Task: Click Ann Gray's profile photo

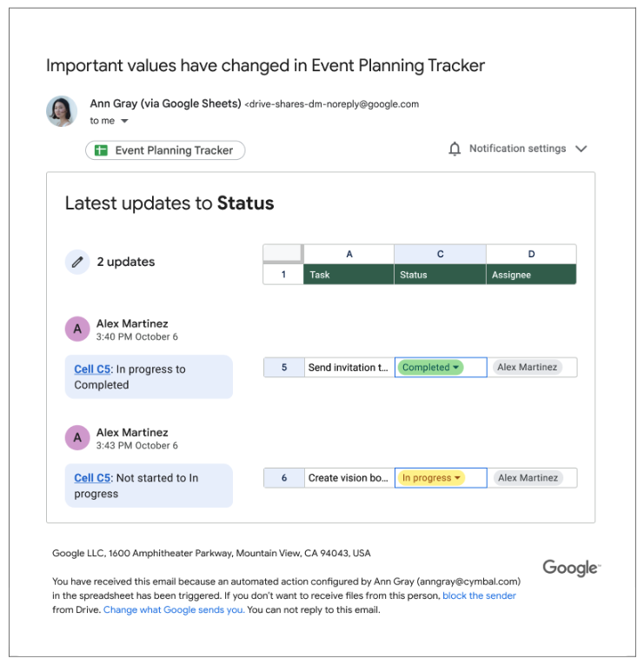Action: [x=62, y=111]
